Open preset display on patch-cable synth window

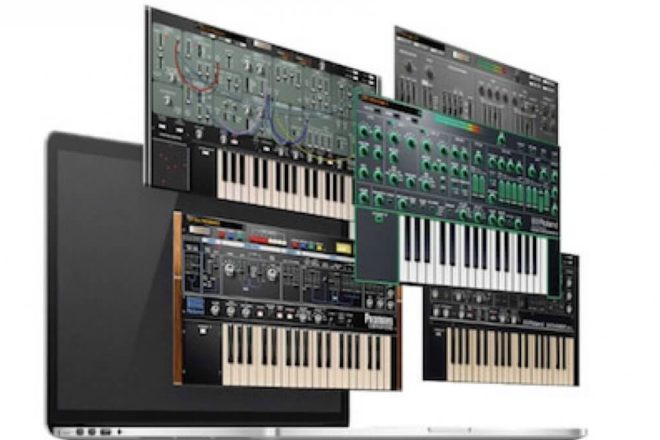[262, 45]
